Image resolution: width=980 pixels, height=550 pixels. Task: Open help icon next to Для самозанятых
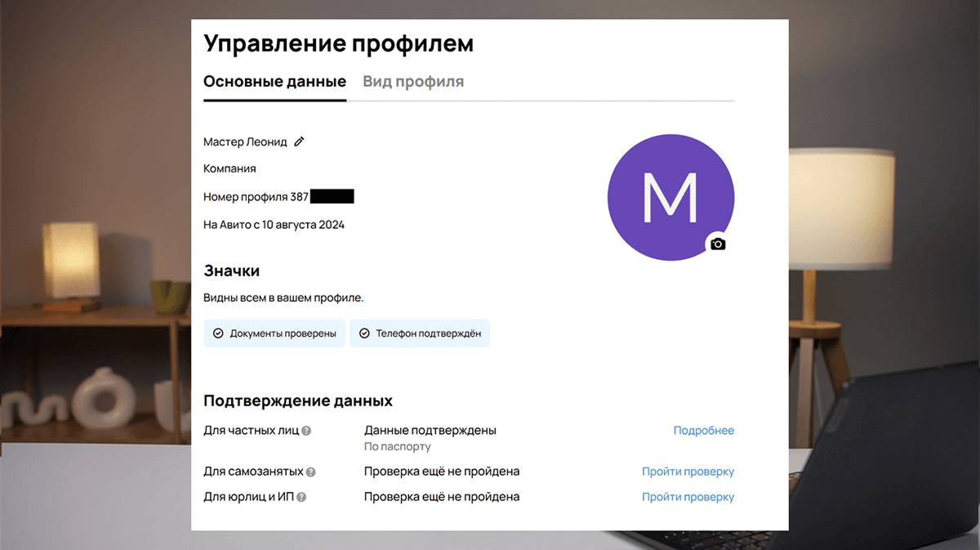coord(310,472)
